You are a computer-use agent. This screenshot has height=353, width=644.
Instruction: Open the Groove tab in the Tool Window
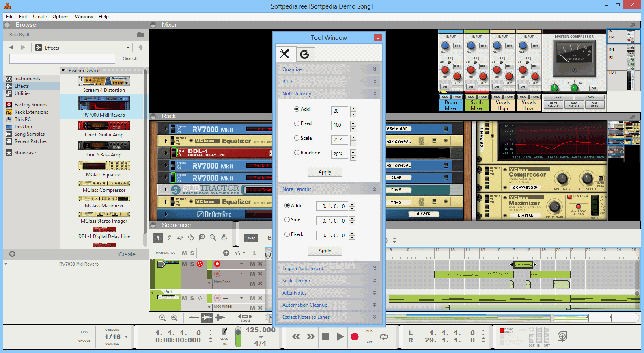click(305, 54)
